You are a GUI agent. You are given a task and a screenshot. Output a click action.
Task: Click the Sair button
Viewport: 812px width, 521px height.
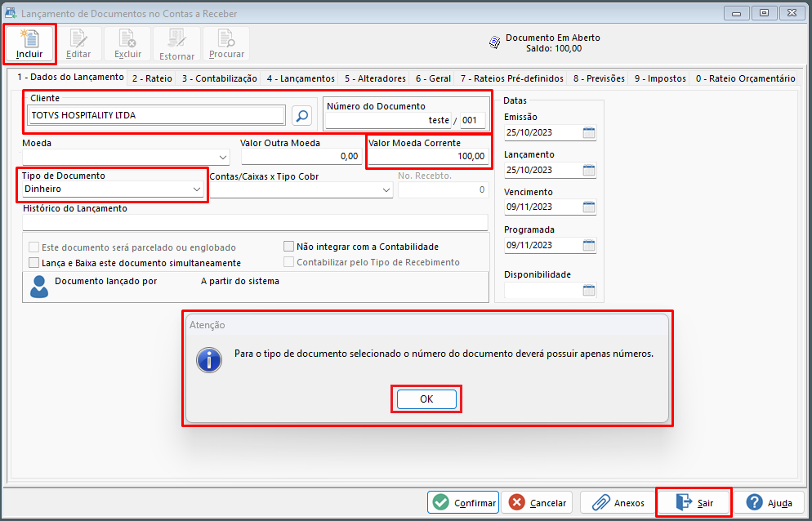[x=694, y=502]
